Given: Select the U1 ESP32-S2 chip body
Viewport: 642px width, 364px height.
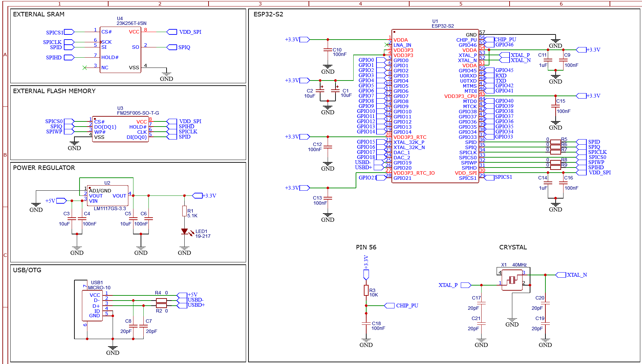Looking at the screenshot, I should coord(435,106).
